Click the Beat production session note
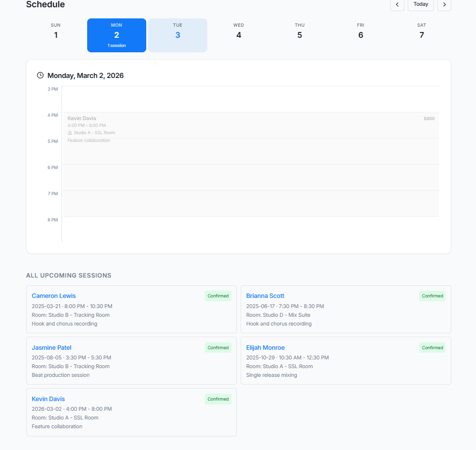476x450 pixels. click(x=61, y=375)
